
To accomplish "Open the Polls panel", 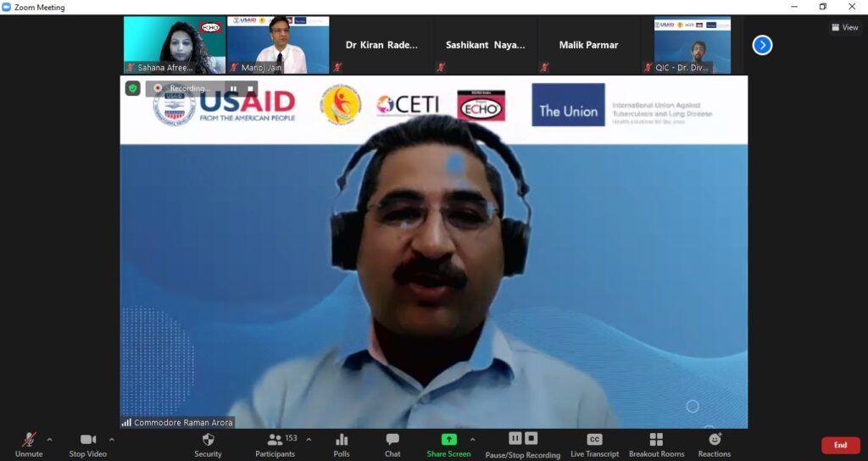I will coord(342,444).
